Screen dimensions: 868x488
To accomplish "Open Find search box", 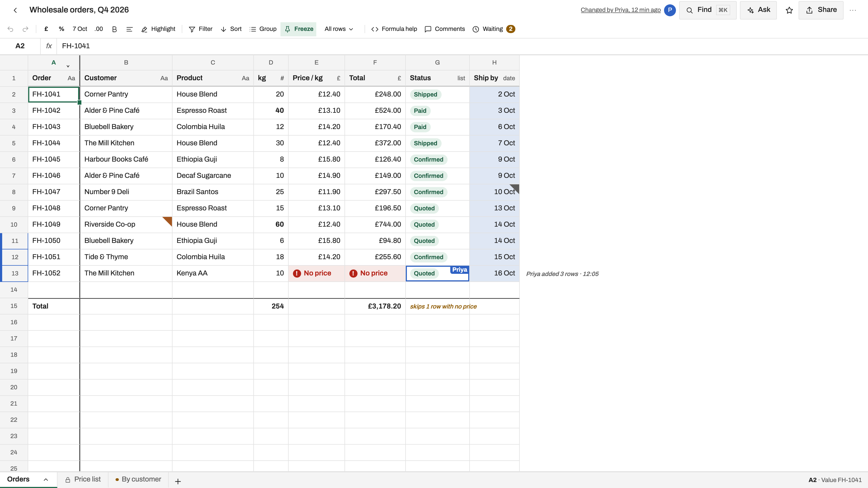I will [x=708, y=10].
